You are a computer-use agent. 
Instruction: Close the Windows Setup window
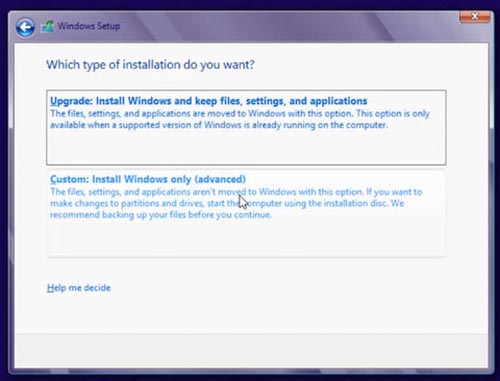475,16
